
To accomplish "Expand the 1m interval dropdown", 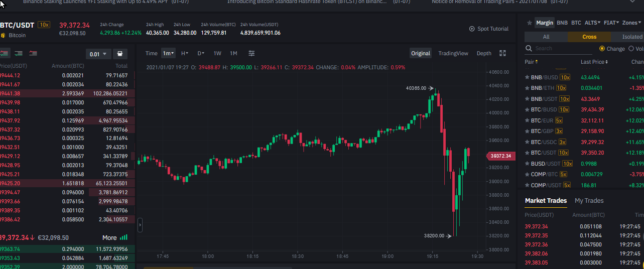I will [x=168, y=53].
